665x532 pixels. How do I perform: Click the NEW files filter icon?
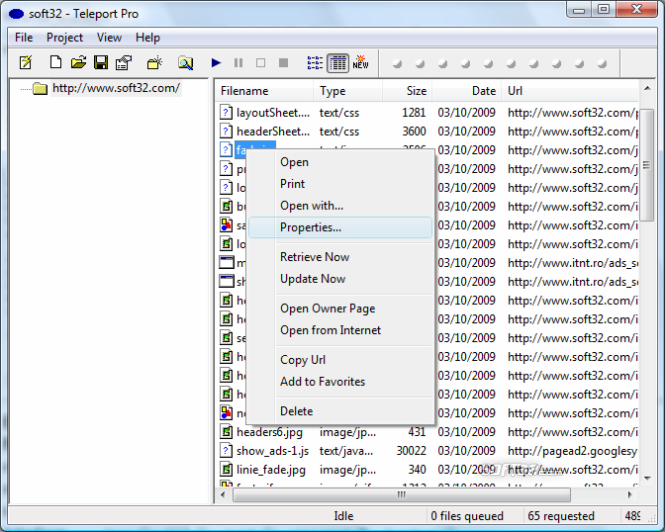pos(360,62)
